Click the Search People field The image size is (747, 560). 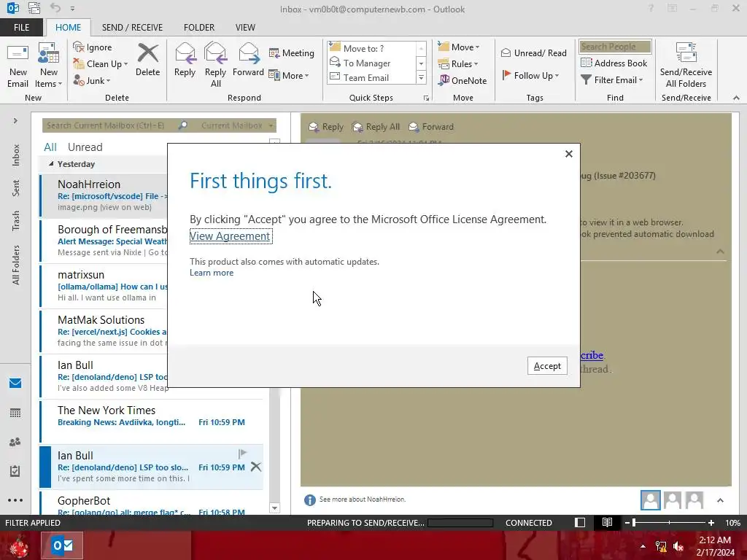tap(615, 47)
